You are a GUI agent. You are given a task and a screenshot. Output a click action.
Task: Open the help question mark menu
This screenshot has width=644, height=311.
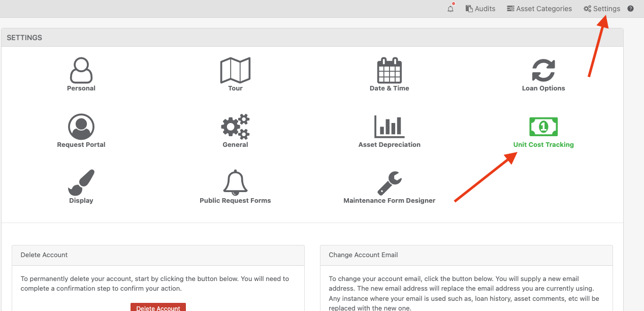click(630, 9)
